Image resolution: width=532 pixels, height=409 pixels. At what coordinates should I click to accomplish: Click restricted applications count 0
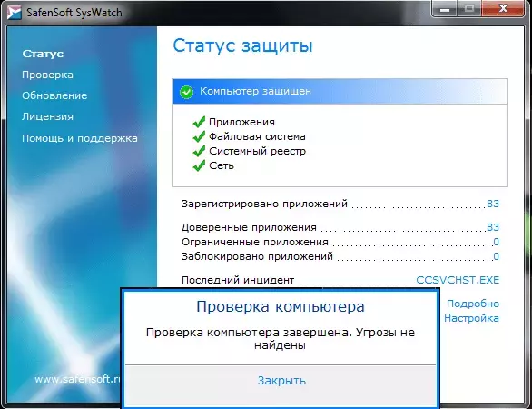(x=496, y=242)
